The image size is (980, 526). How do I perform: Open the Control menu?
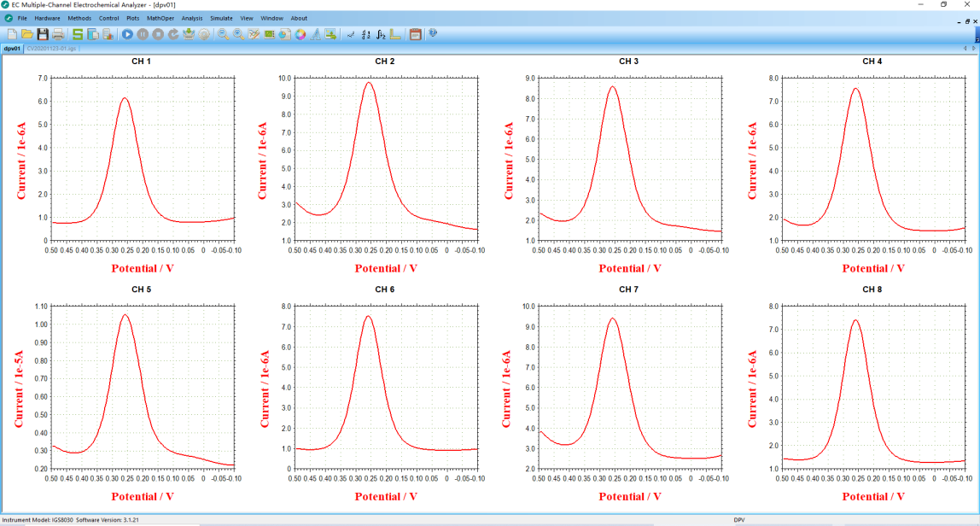(108, 19)
